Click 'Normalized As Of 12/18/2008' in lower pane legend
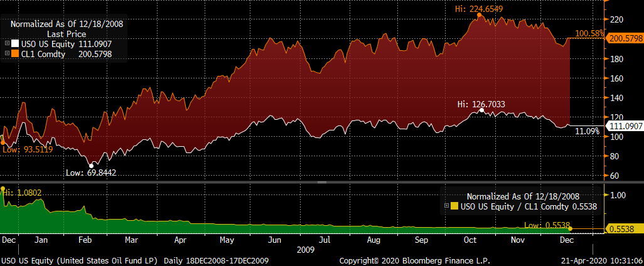This screenshot has height=266, width=644. point(523,196)
